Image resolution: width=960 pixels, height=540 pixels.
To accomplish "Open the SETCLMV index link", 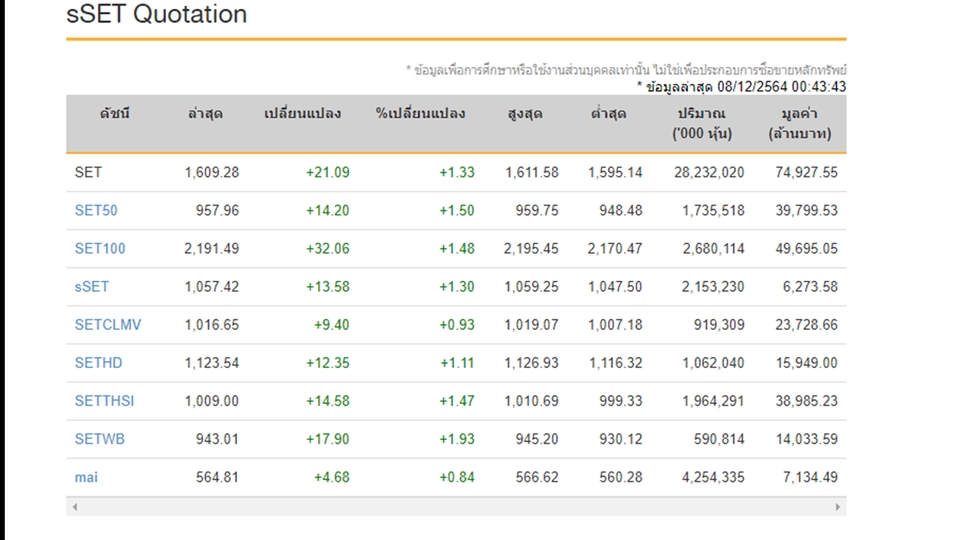I will click(x=108, y=324).
